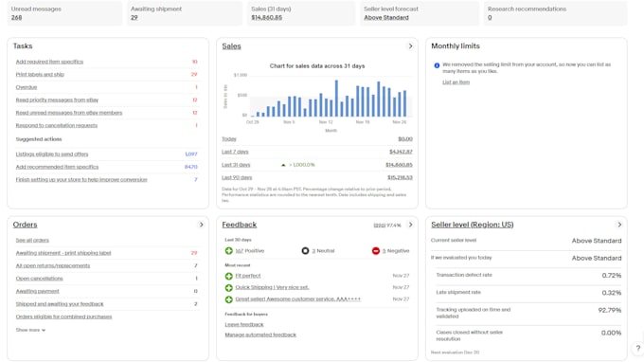Open Awaiting payment orders link
Viewport: 644px width, 362px height.
pos(37,291)
